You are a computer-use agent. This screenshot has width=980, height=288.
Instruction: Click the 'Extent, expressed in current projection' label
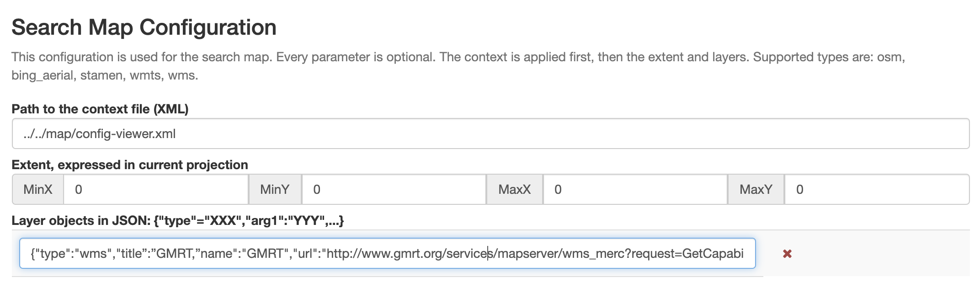130,165
